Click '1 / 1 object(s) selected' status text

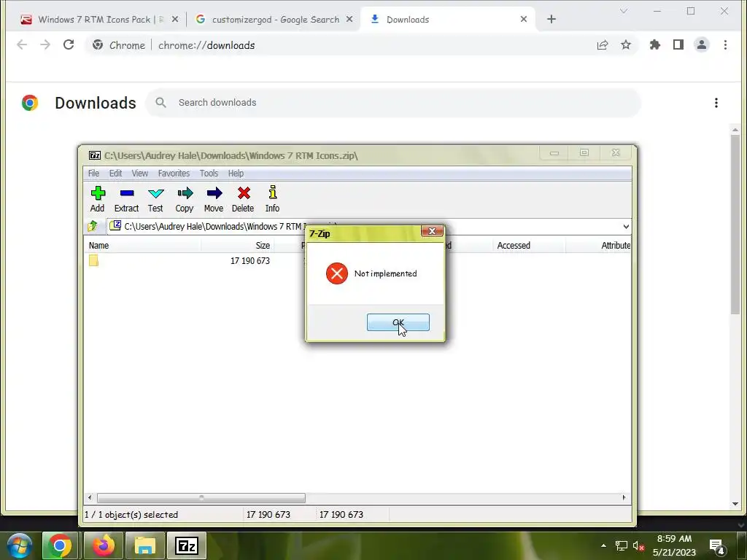131,515
